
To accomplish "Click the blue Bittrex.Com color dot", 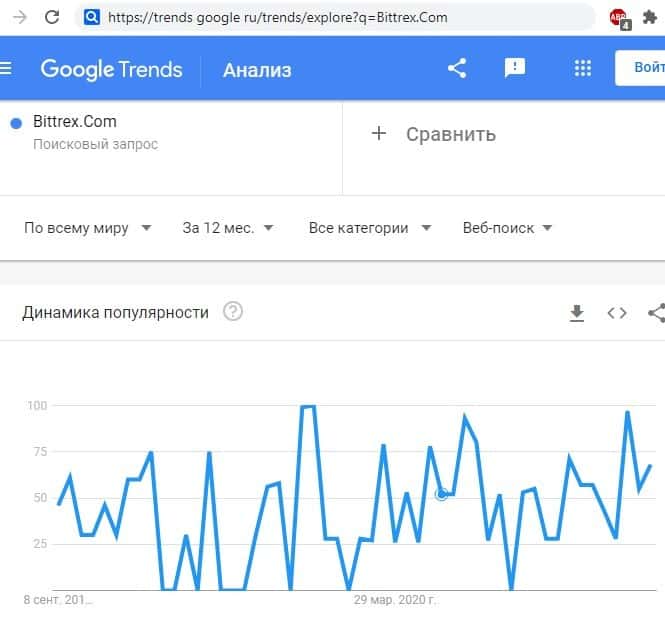I will [16, 123].
